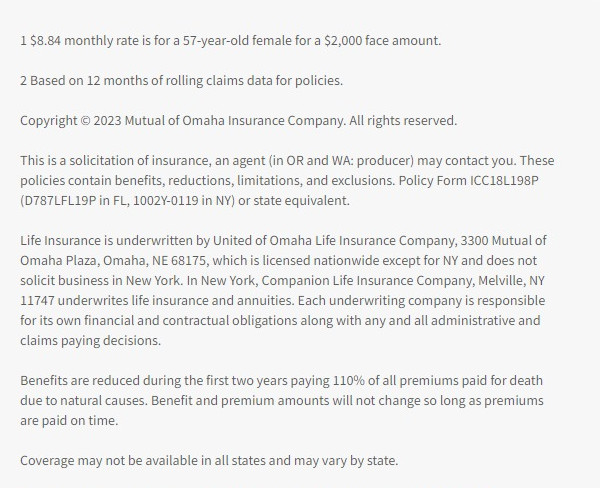Click the "Coverage may not be available" line
The image size is (600, 488).
point(208,461)
